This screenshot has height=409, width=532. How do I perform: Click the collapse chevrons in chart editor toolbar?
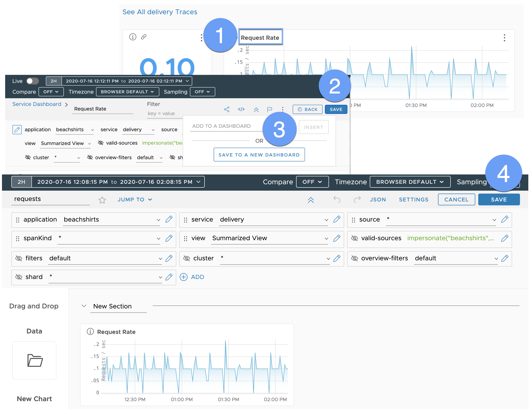pyautogui.click(x=256, y=110)
